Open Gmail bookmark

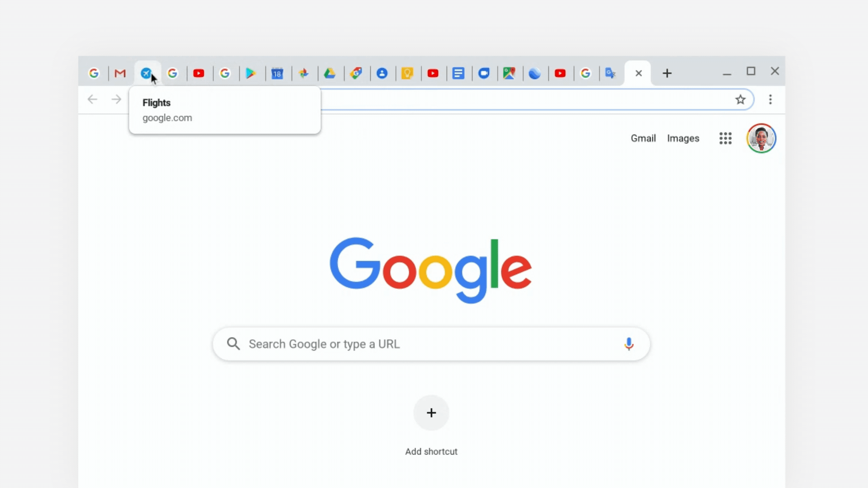pos(120,73)
